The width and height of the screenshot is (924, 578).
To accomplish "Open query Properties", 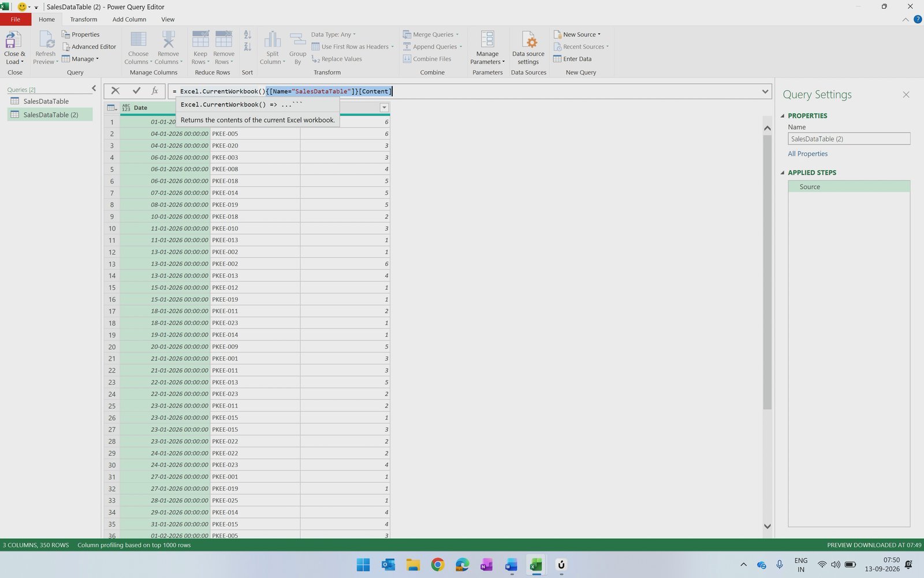I will (x=80, y=35).
